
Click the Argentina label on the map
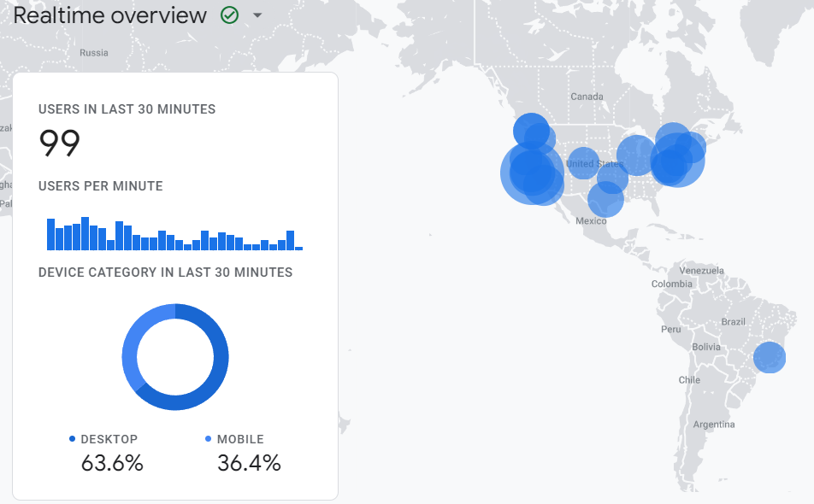713,425
